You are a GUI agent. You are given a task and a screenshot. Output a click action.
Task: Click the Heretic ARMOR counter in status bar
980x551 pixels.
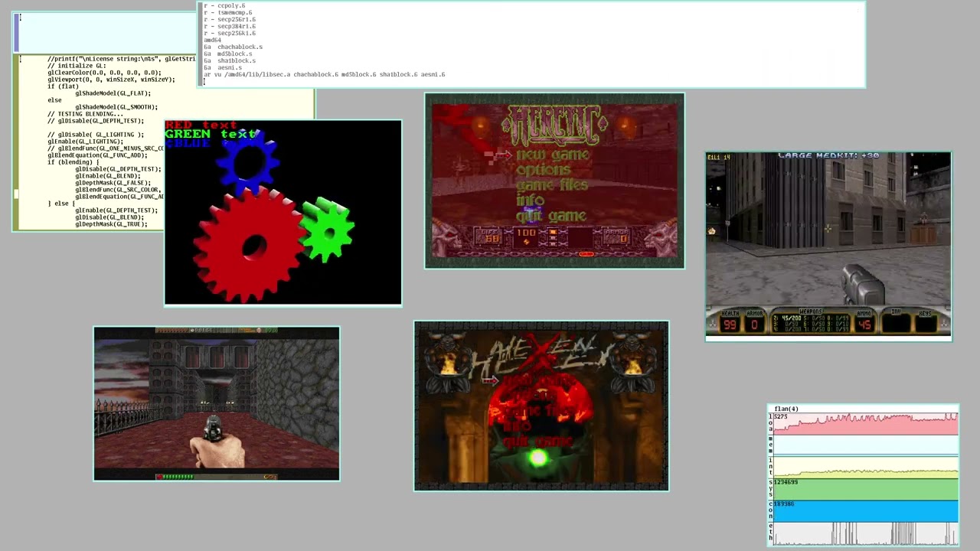617,236
